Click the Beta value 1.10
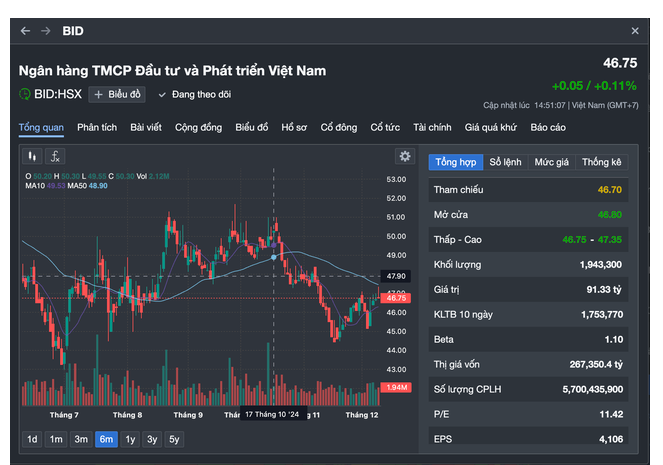This screenshot has width=663, height=465. 614,339
